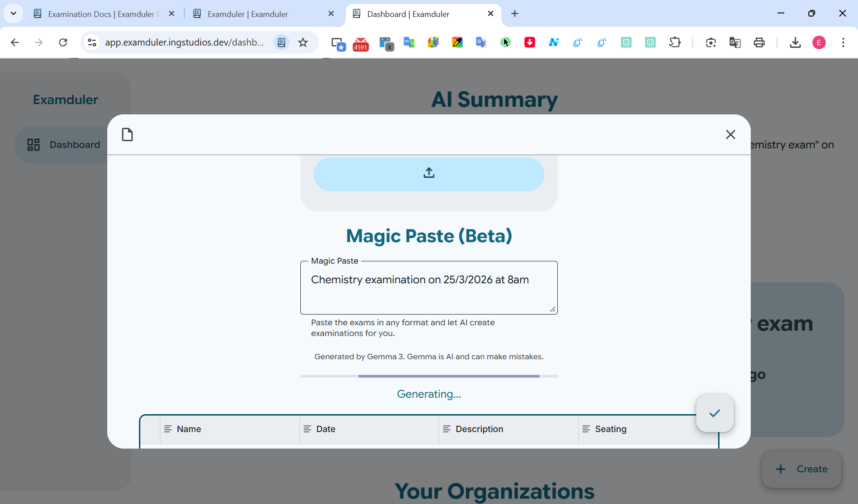The width and height of the screenshot is (858, 504).
Task: Click the Create button
Action: [801, 469]
